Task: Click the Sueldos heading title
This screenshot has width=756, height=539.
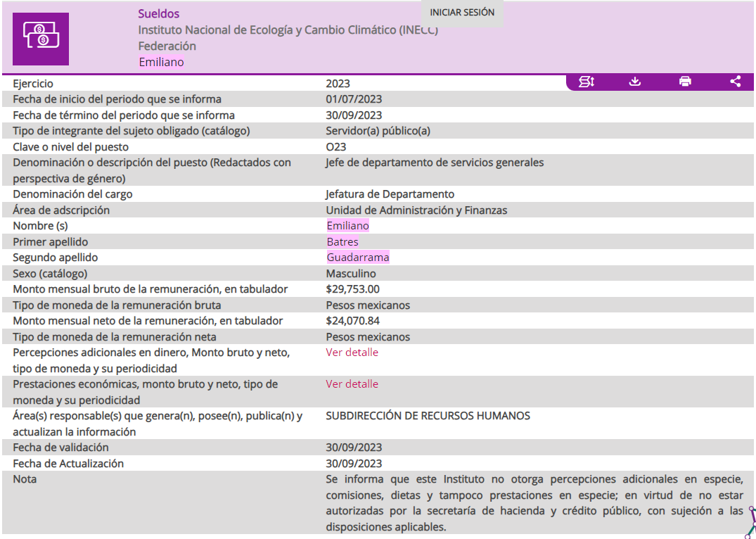Action: click(x=158, y=14)
